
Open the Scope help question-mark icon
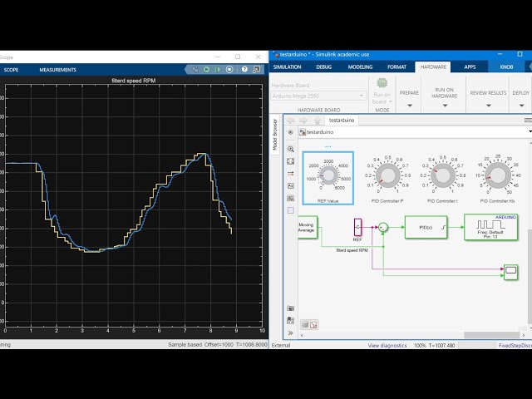coord(244,70)
